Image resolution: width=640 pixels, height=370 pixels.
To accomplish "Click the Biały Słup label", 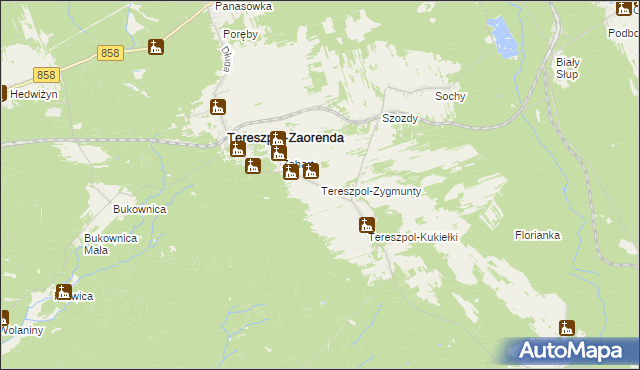I will pos(568,69).
